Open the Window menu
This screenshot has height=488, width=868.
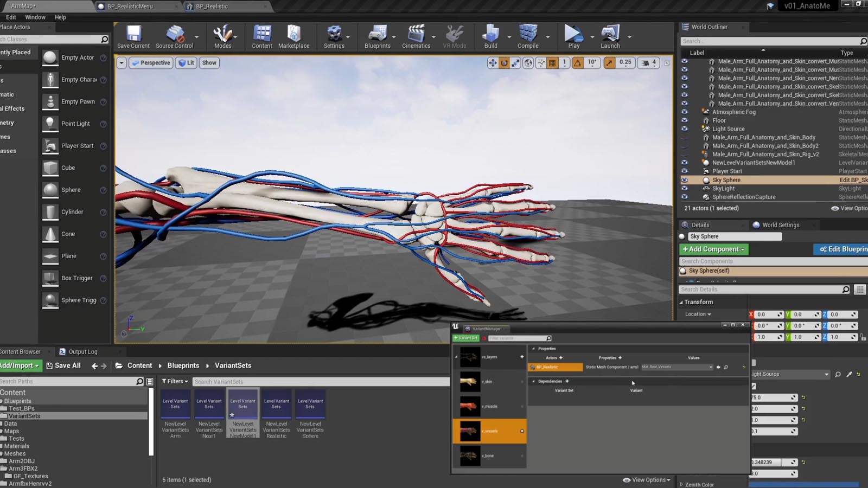(x=35, y=17)
